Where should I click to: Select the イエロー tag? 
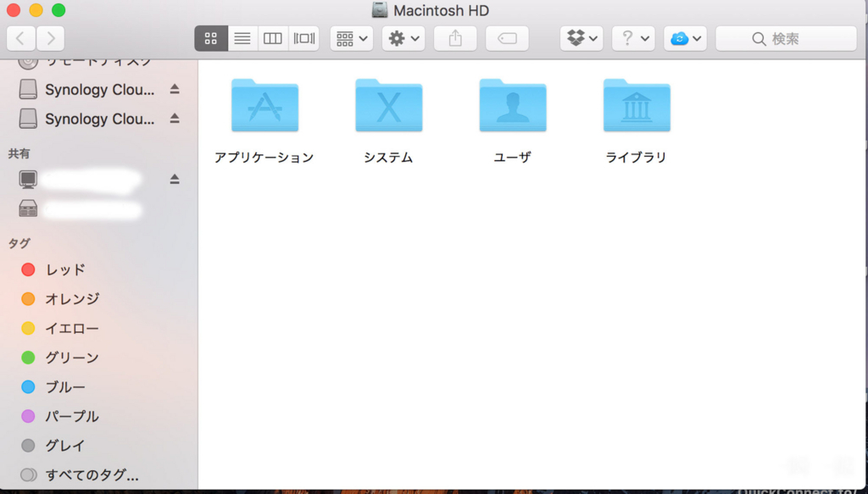point(60,328)
